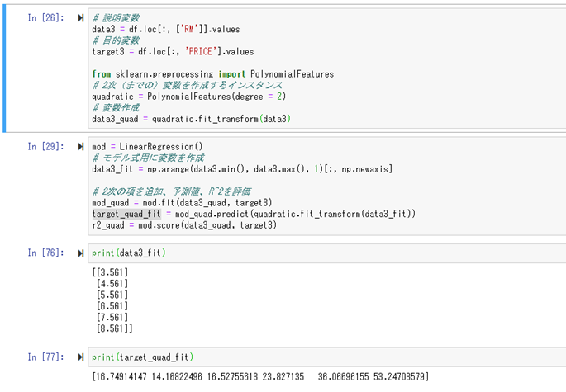The height and width of the screenshot is (392, 566).
Task: Click the 14.16822496 prediction value
Action: (177, 377)
